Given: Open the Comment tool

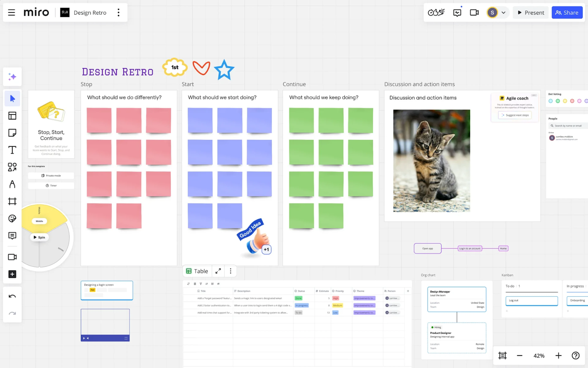Looking at the screenshot, I should pyautogui.click(x=12, y=235).
